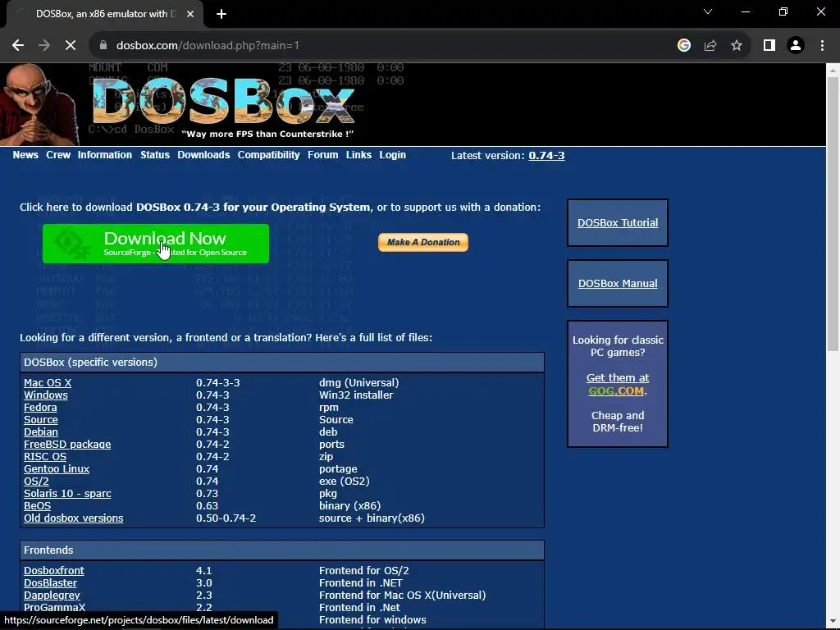Open the Crew page
The width and height of the screenshot is (840, 630).
click(x=58, y=155)
